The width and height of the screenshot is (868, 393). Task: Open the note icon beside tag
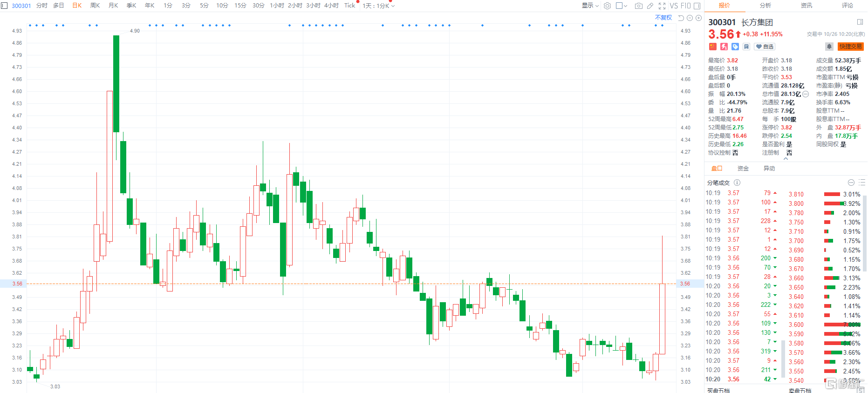point(746,47)
